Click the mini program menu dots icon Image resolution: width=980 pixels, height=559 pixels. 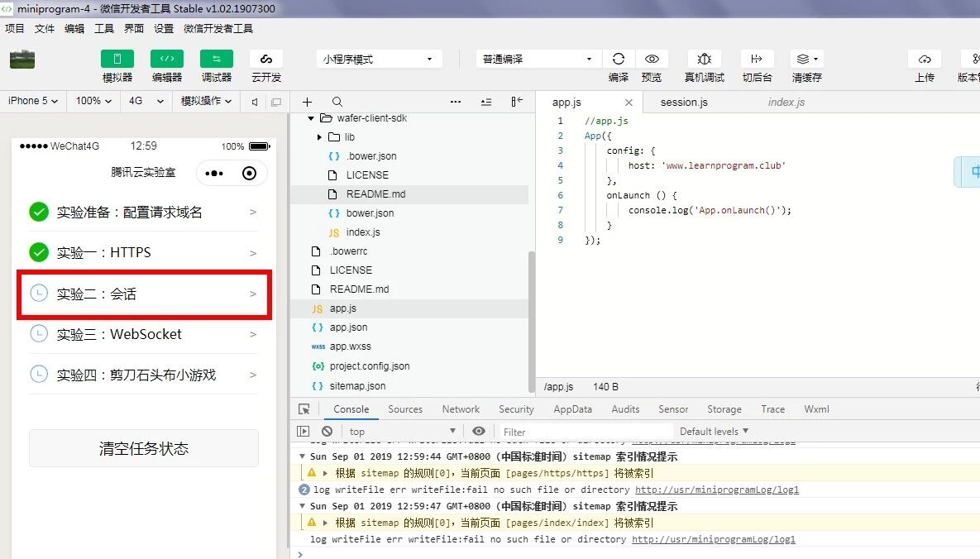[x=213, y=173]
